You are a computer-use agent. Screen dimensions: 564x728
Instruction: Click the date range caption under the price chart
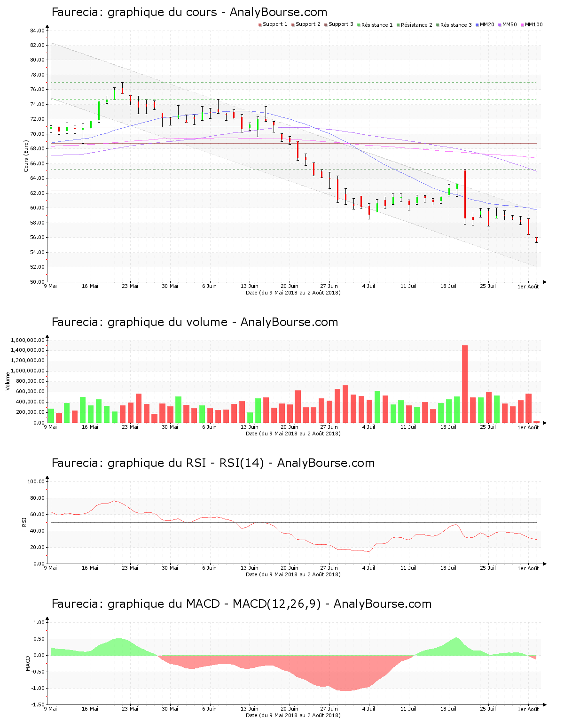pos(293,293)
